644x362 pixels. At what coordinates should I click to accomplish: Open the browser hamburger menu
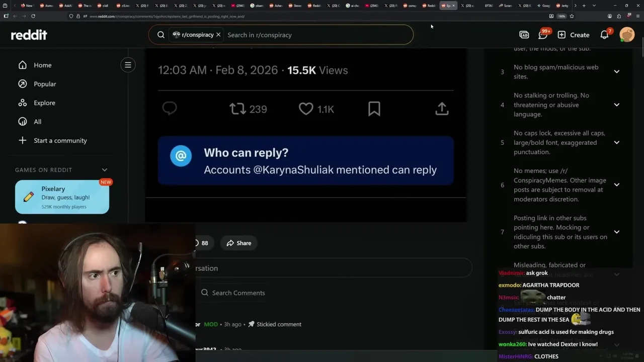pos(637,16)
